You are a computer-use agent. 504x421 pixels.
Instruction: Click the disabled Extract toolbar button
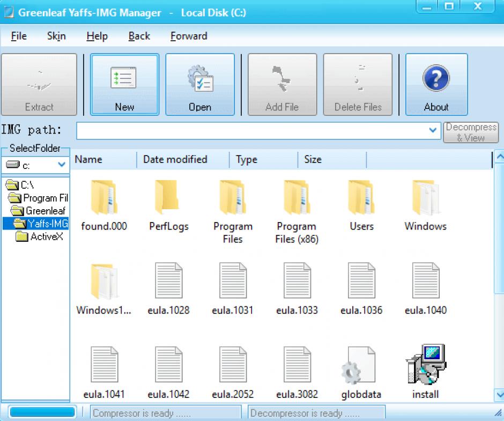39,85
